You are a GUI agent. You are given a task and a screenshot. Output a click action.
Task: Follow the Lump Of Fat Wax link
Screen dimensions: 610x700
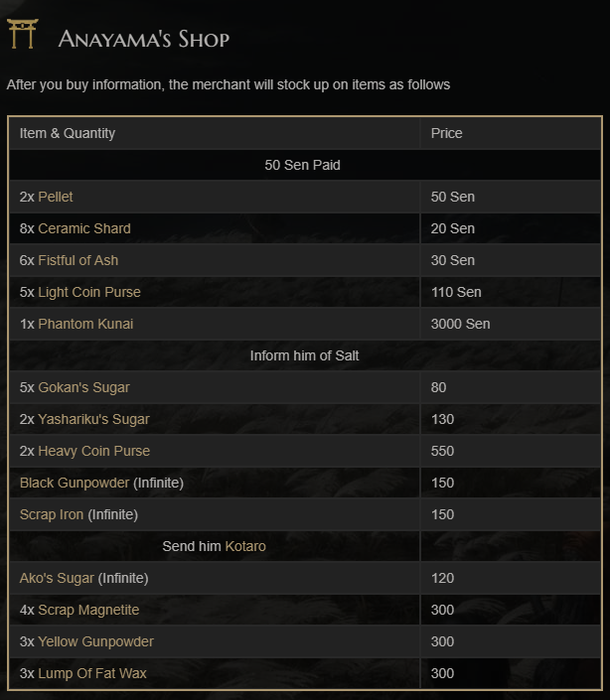pos(92,673)
